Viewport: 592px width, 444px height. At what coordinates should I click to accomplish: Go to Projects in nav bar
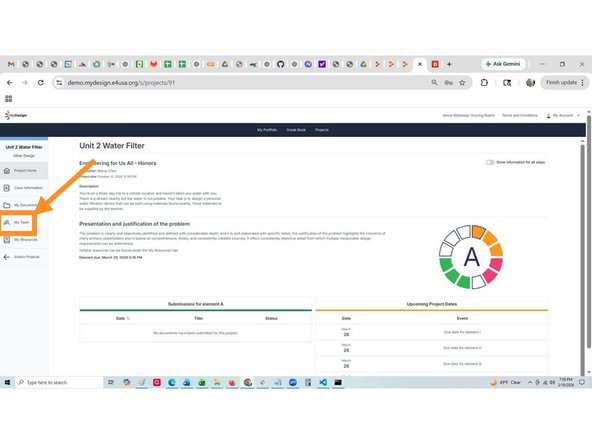coord(322,130)
